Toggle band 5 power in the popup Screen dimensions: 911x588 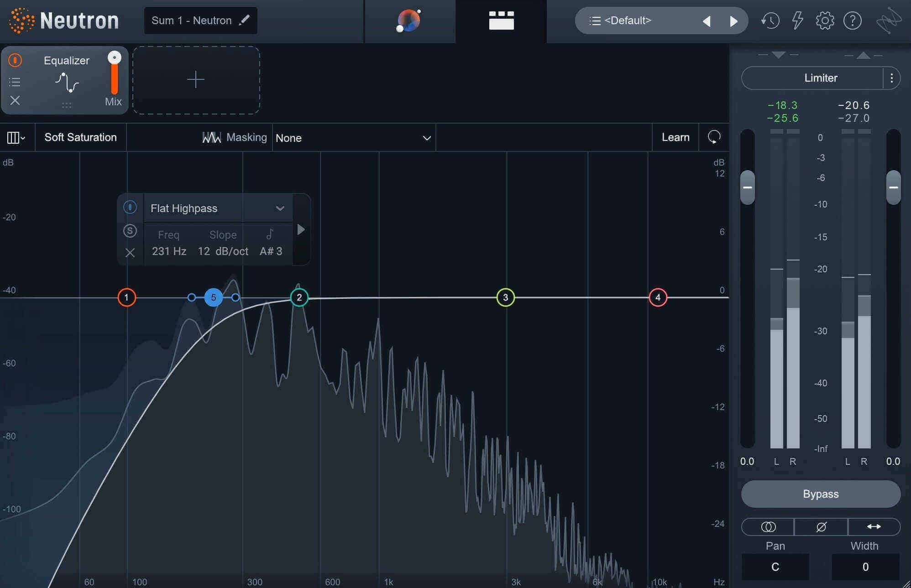click(x=130, y=208)
